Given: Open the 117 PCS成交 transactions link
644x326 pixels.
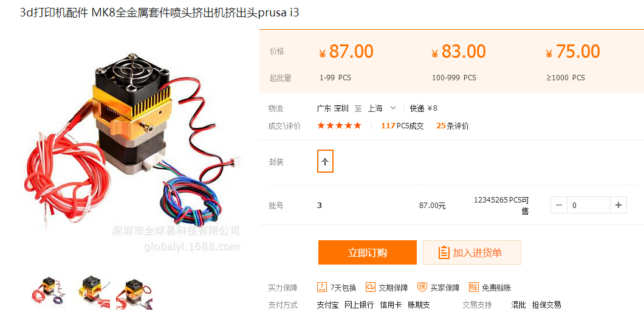Looking at the screenshot, I should 402,126.
